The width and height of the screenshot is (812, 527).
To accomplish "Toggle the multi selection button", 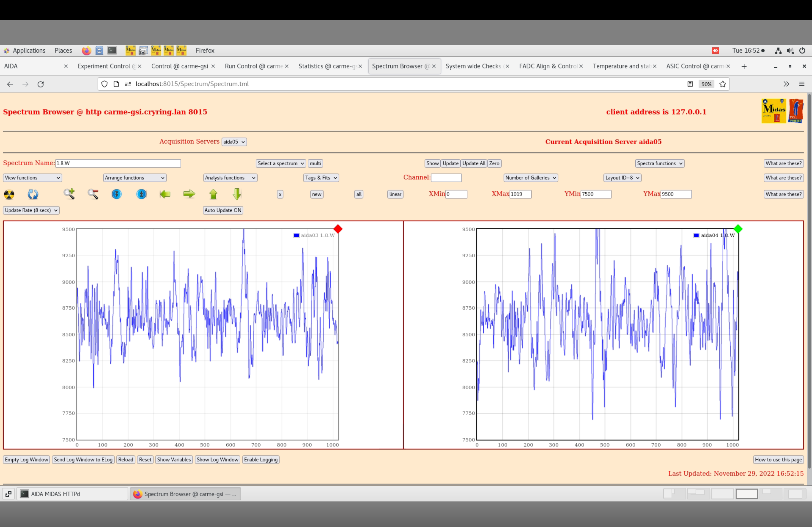I will click(x=315, y=163).
